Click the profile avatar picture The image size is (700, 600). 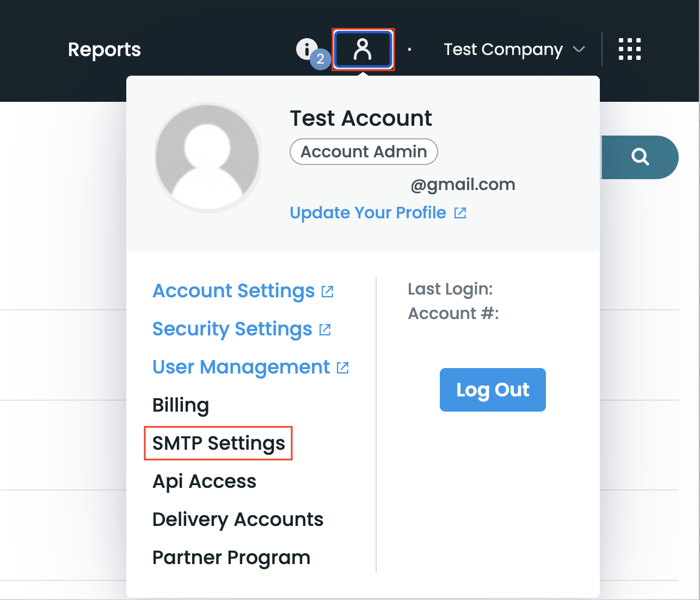point(207,157)
